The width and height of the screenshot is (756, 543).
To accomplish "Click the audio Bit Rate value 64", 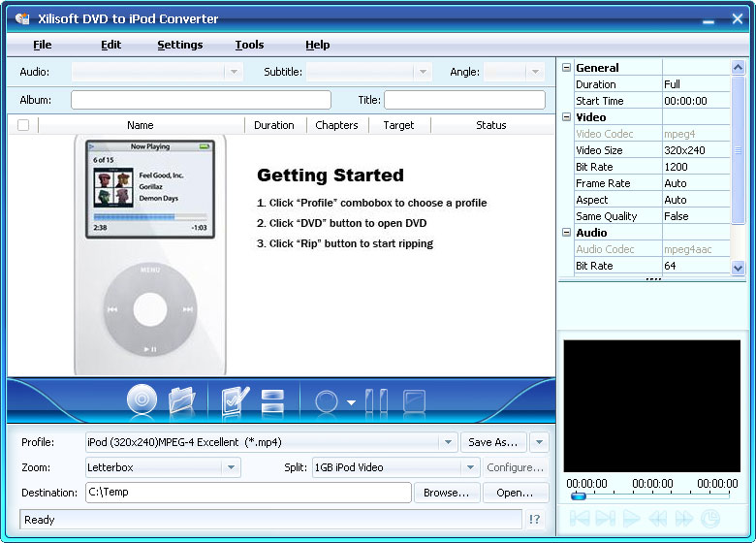I will (696, 266).
